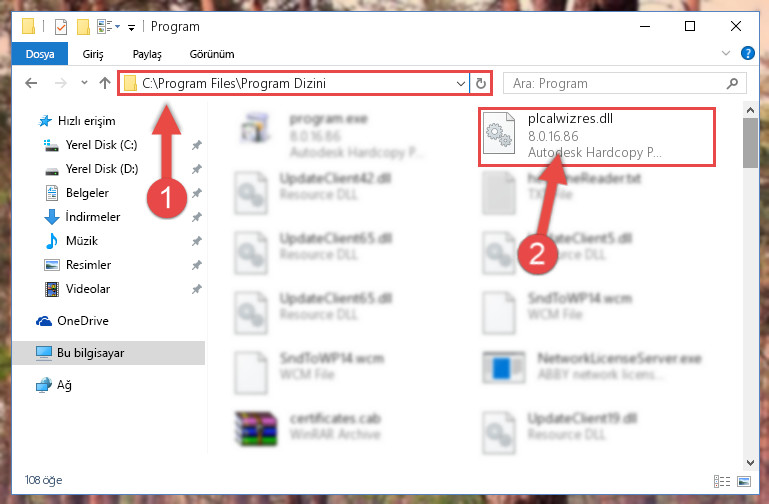Image resolution: width=769 pixels, height=504 pixels.
Task: Switch to details list view icon
Action: [x=721, y=481]
